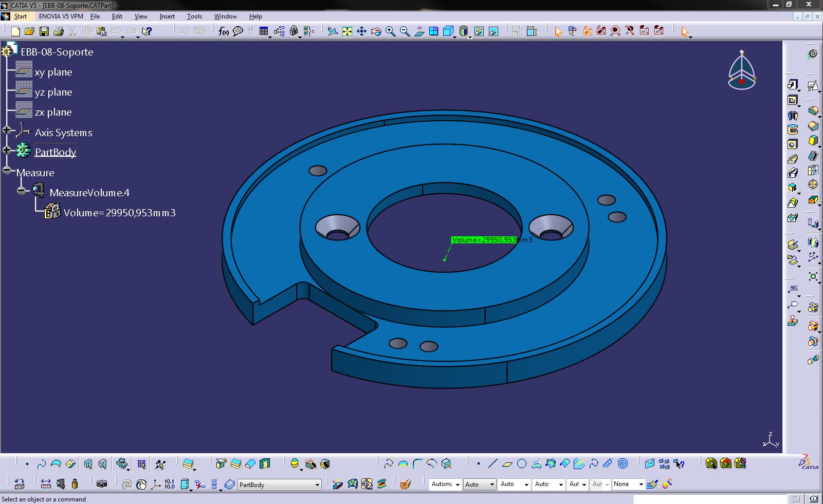Select the Pan view tool
This screenshot has width=823, height=504.
362,32
